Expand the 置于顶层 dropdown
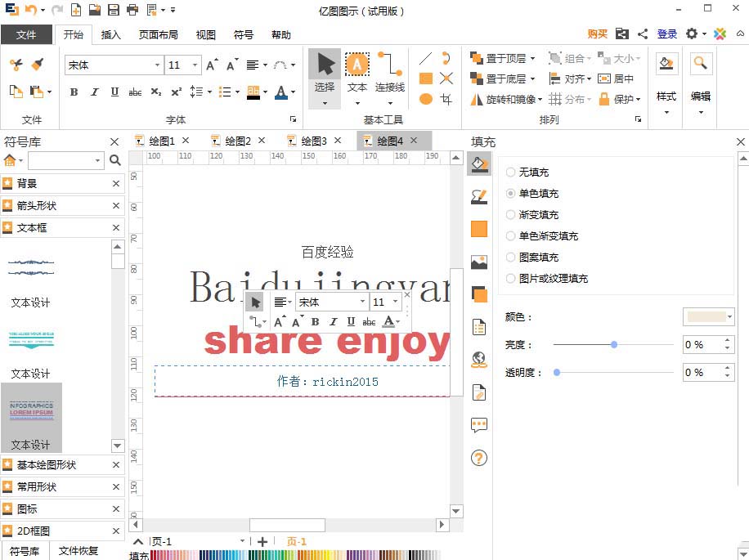 pos(532,58)
